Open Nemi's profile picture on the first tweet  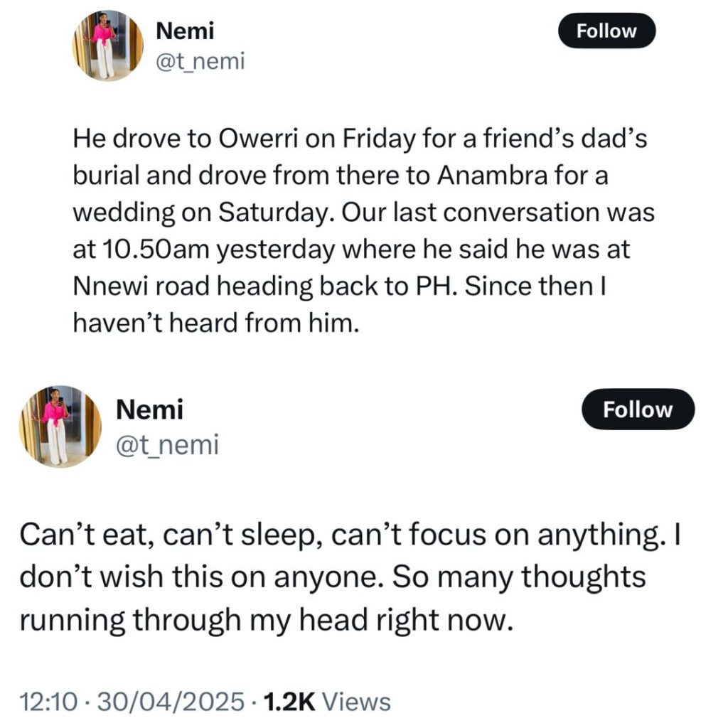click(x=108, y=46)
